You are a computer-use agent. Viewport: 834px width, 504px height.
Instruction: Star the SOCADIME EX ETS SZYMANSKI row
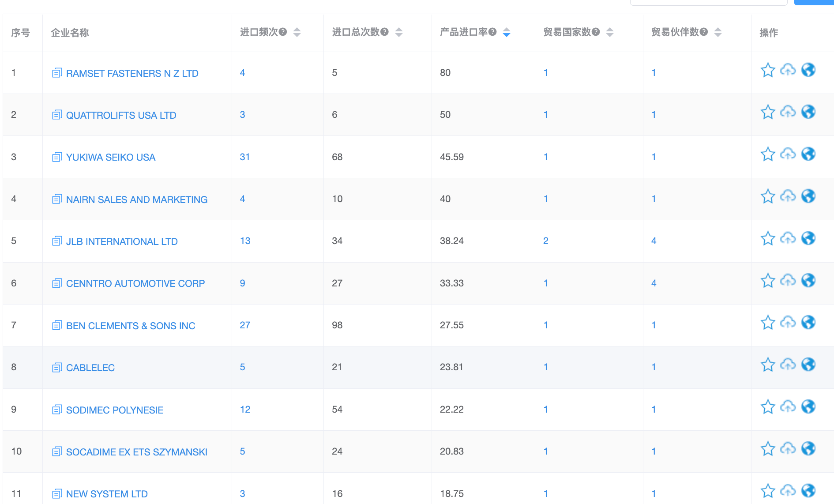768,449
